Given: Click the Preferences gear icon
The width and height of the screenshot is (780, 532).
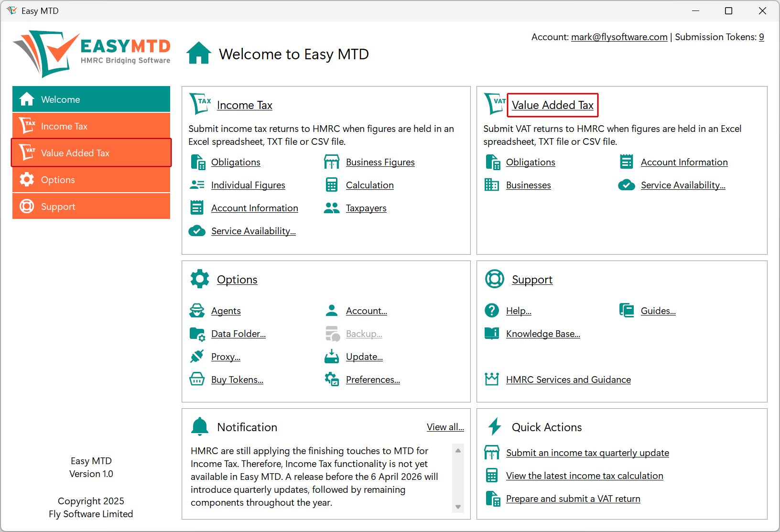Looking at the screenshot, I should pyautogui.click(x=332, y=379).
